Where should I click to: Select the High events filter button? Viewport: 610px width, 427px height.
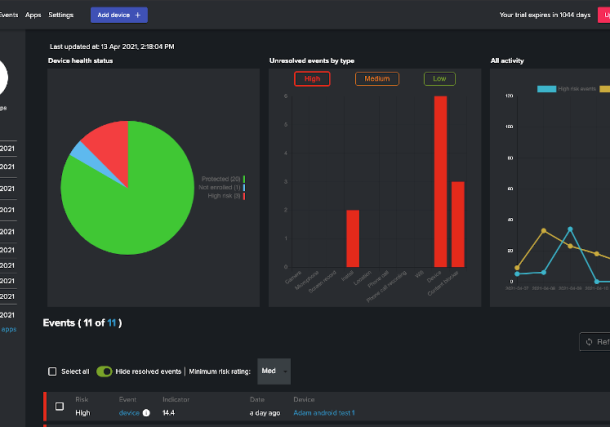(312, 79)
